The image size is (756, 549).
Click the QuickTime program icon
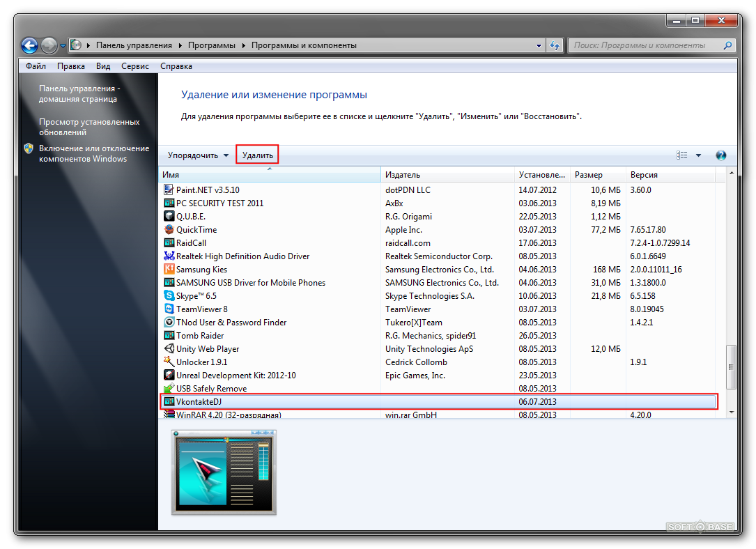(x=169, y=229)
